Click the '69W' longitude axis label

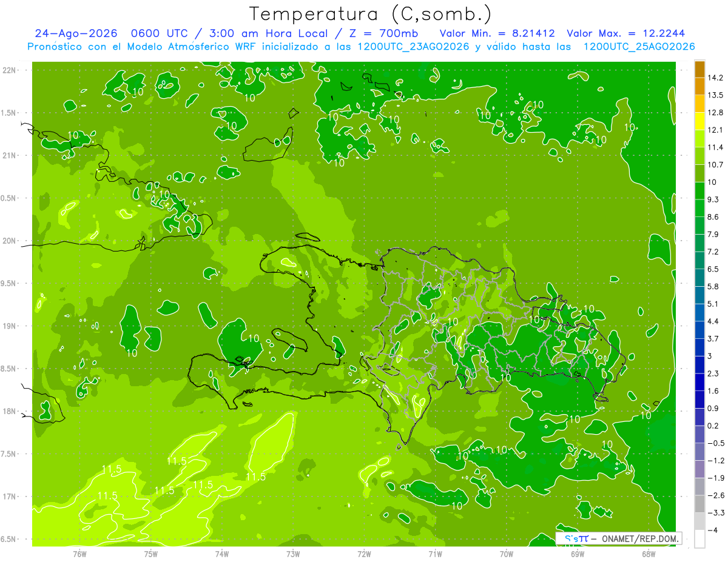pos(577,554)
